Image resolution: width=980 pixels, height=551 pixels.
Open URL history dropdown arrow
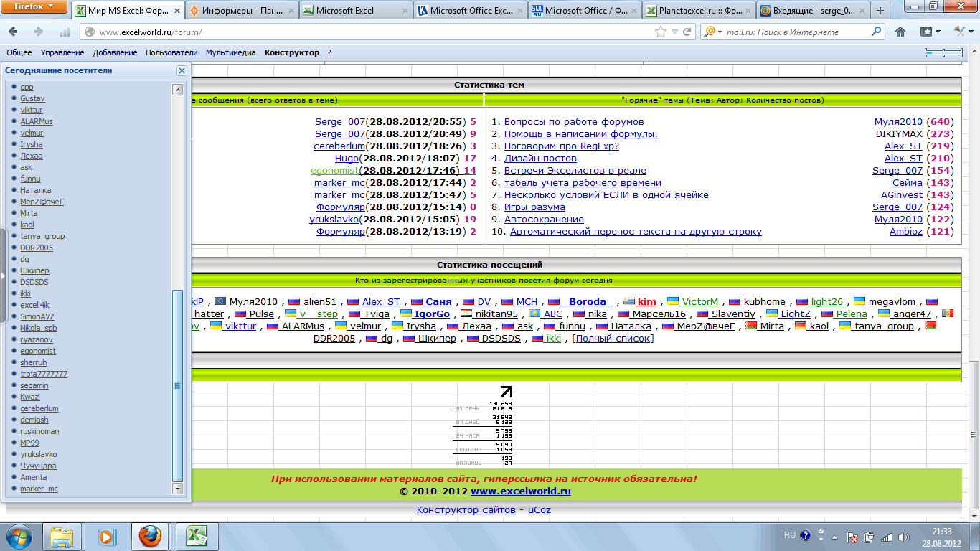click(x=674, y=32)
